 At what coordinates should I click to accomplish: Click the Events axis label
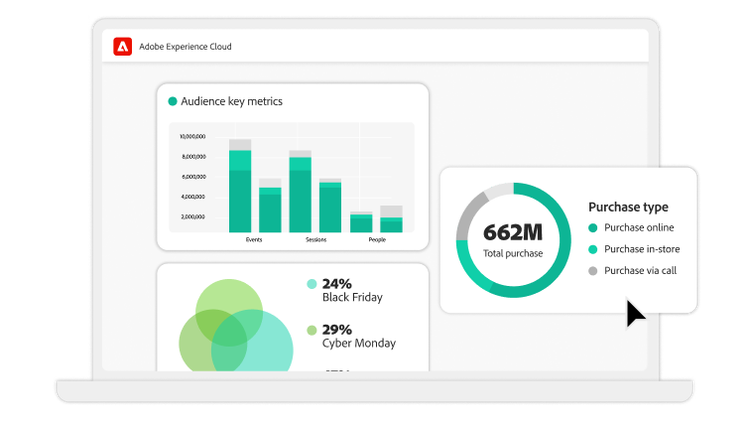pyautogui.click(x=255, y=240)
